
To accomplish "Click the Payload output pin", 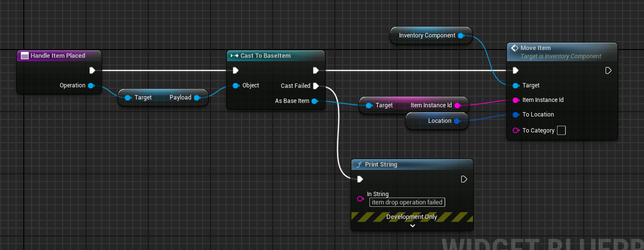I will pos(197,98).
